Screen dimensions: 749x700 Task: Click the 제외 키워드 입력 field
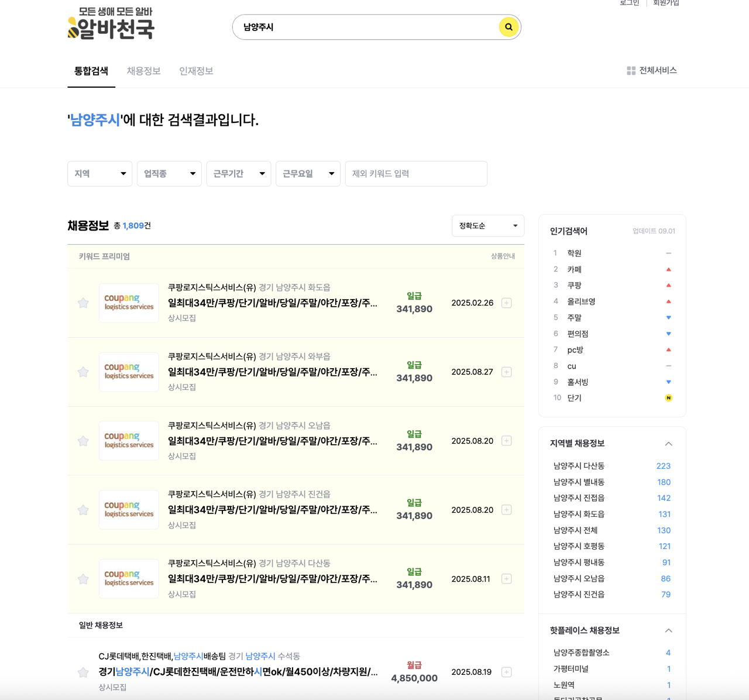pos(416,174)
